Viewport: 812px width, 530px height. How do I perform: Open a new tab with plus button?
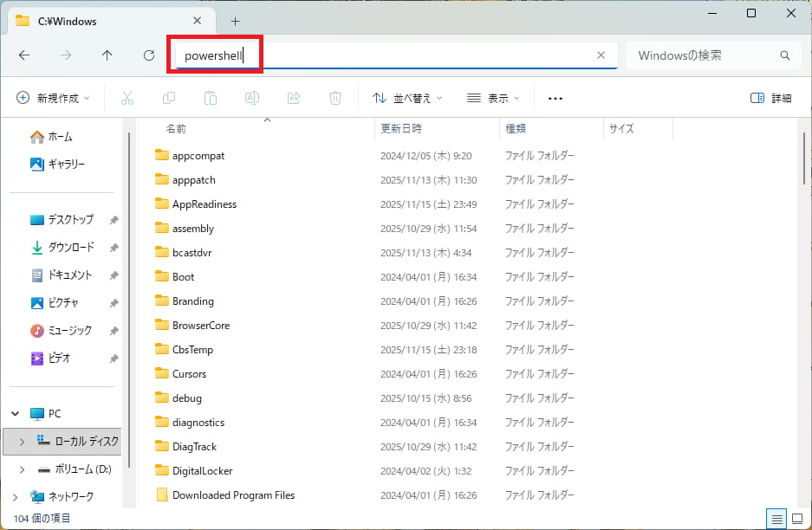tap(235, 21)
